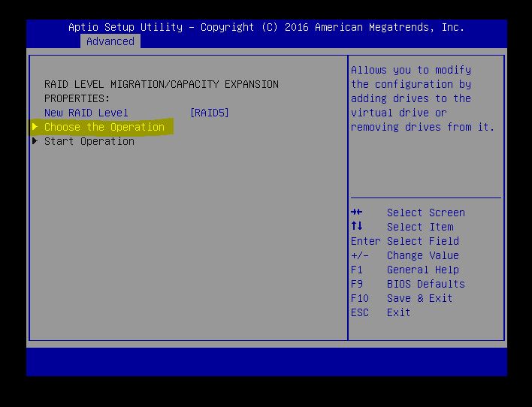532x407 pixels.
Task: Select the Choose the Operation entry
Action: [104, 127]
